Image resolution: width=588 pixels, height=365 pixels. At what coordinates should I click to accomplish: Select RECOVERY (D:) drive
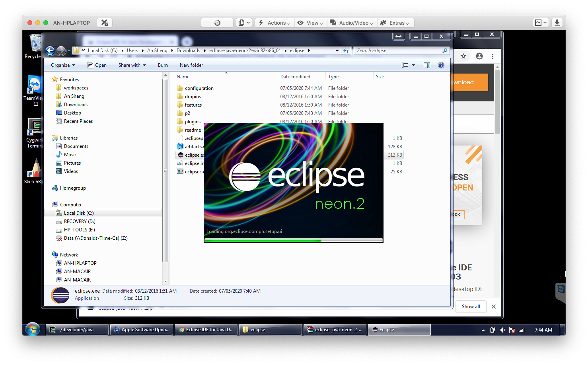(80, 221)
